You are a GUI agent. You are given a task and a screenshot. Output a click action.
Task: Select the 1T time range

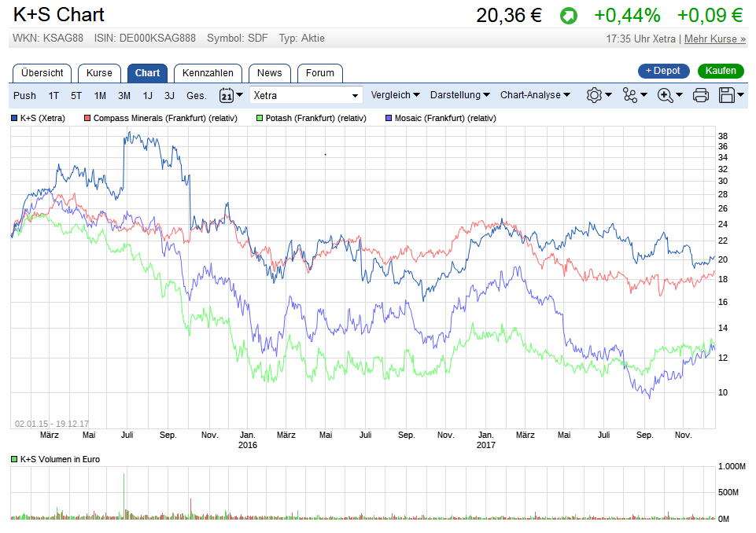53,95
